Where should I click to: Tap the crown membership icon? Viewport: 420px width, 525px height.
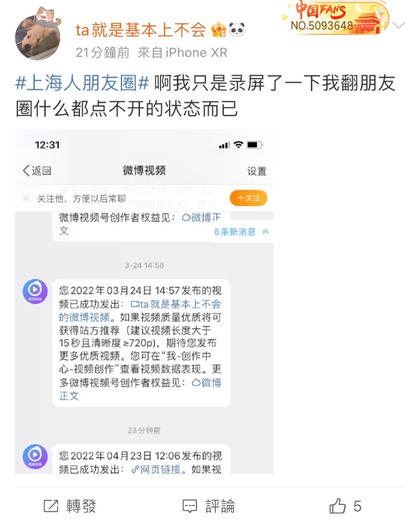[218, 30]
